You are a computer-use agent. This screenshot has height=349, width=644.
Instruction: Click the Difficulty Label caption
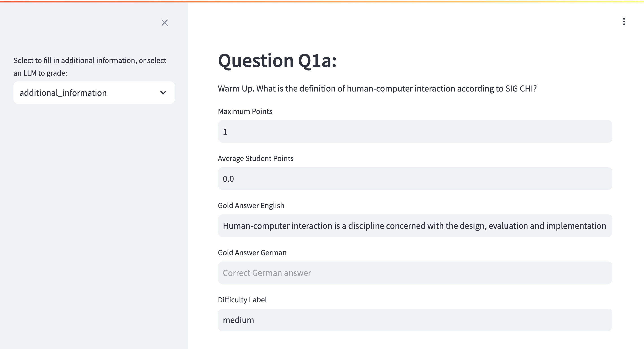[242, 300]
